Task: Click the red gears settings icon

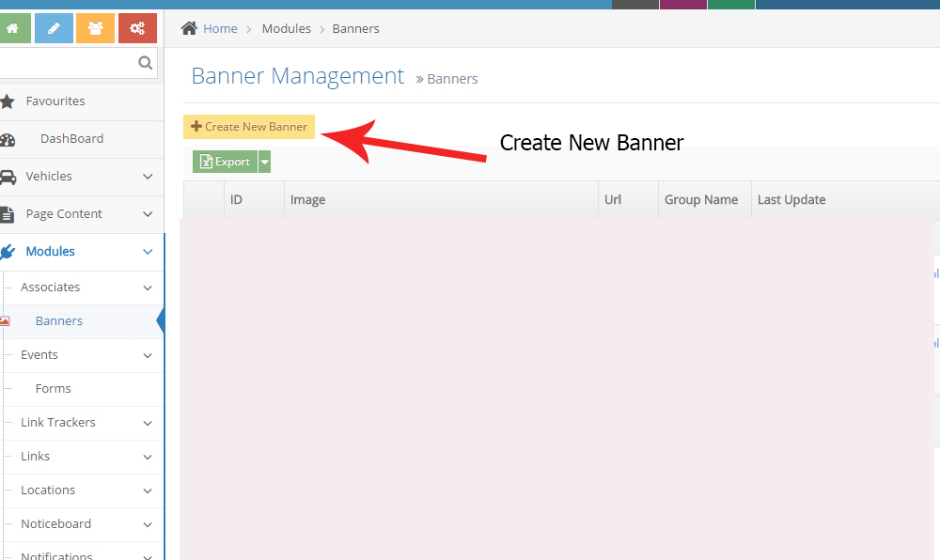Action: 136,27
